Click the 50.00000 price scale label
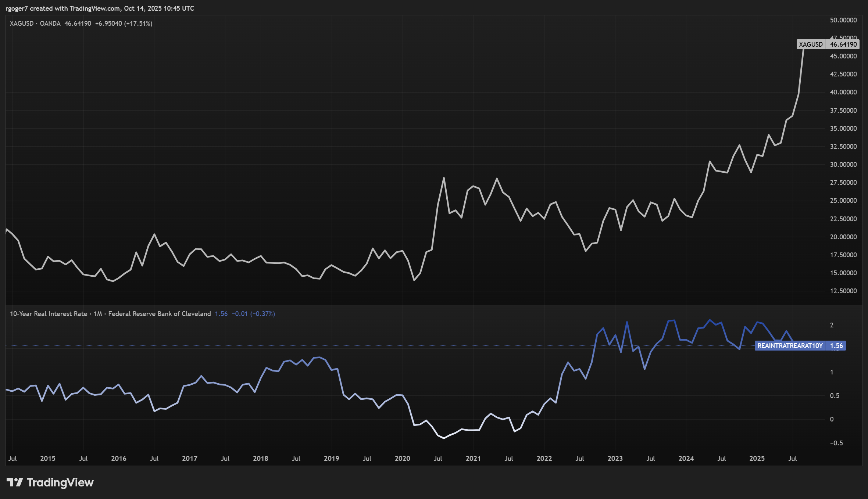Viewport: 868px width, 499px height. click(843, 20)
